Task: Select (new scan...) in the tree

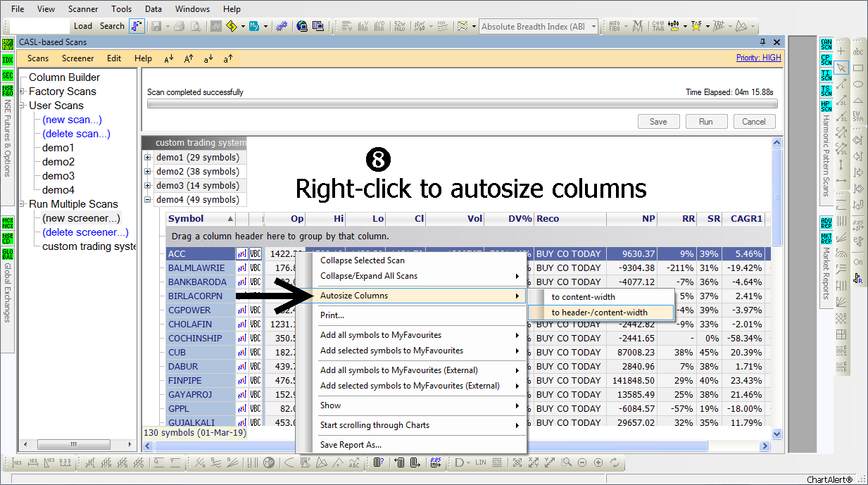Action: [x=72, y=120]
